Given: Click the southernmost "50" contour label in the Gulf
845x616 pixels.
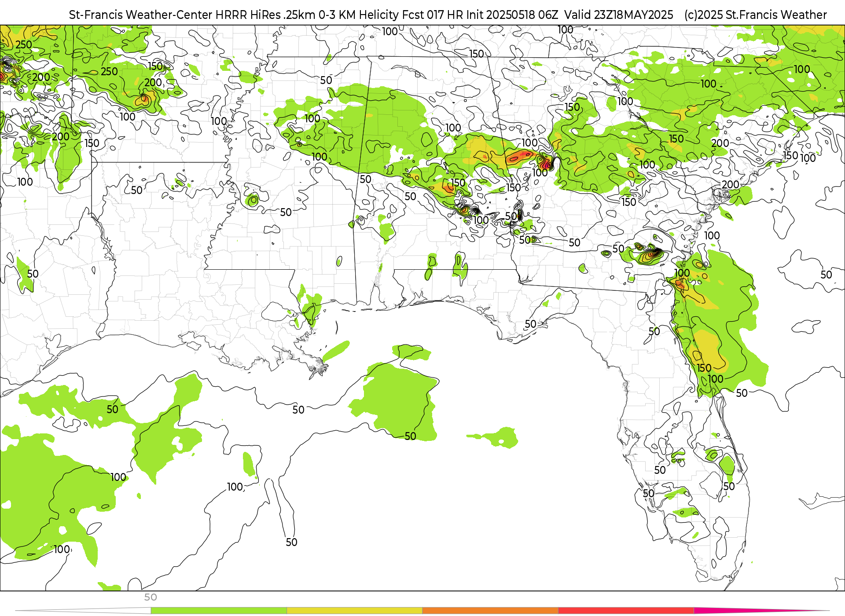Looking at the screenshot, I should 291,542.
